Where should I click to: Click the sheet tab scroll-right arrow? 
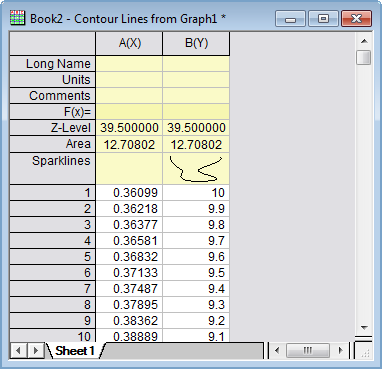[35, 351]
